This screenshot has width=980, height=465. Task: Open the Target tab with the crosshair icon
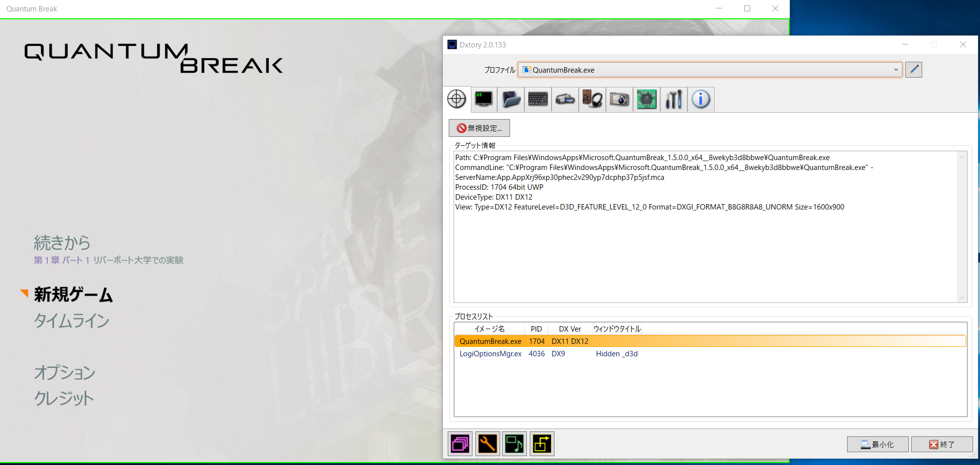point(457,99)
